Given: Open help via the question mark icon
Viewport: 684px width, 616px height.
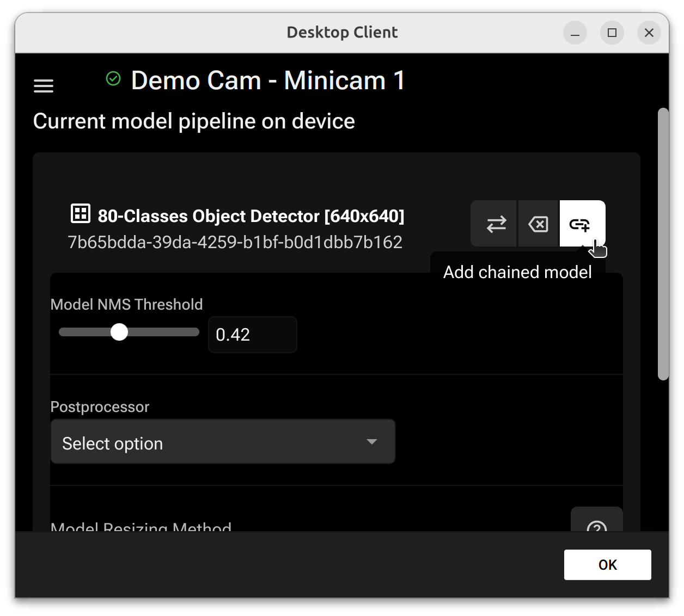Looking at the screenshot, I should pyautogui.click(x=596, y=524).
